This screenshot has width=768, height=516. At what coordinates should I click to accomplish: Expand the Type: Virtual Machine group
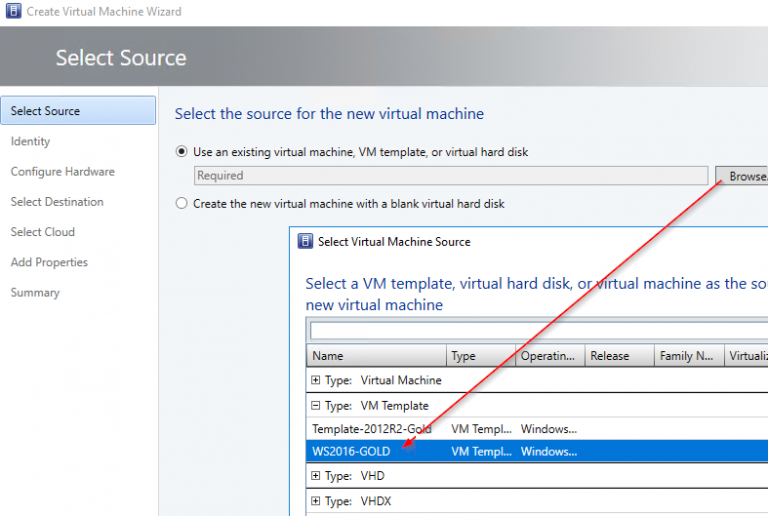[x=316, y=381]
